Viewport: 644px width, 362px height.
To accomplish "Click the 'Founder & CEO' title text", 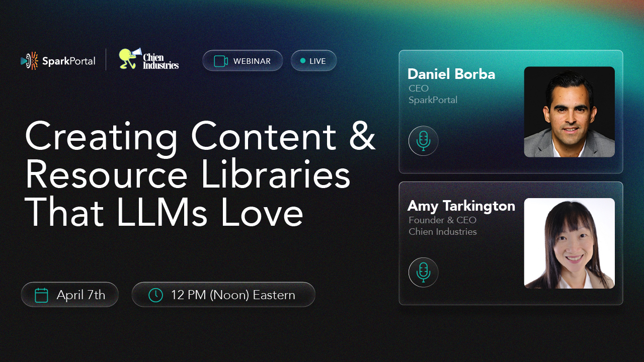I will tap(442, 220).
